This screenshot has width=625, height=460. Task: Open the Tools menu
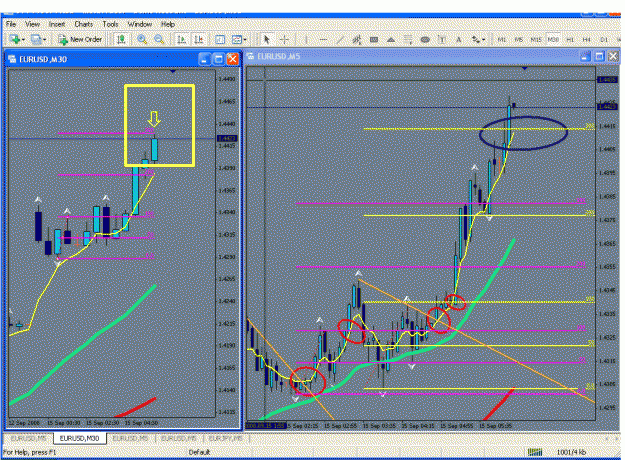(110, 24)
